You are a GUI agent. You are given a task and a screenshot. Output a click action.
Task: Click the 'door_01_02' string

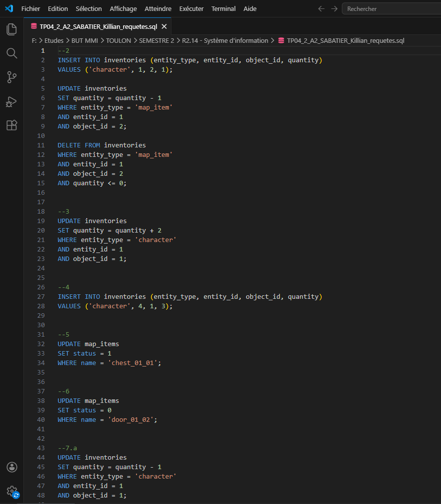(x=131, y=420)
